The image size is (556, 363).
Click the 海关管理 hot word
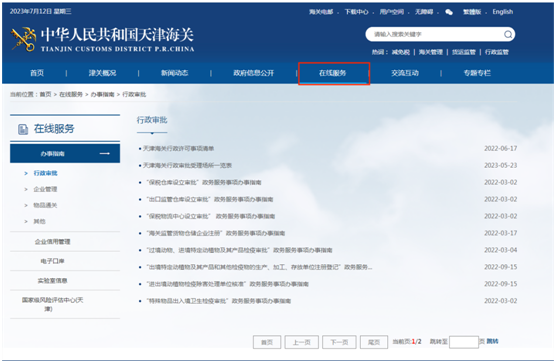431,52
